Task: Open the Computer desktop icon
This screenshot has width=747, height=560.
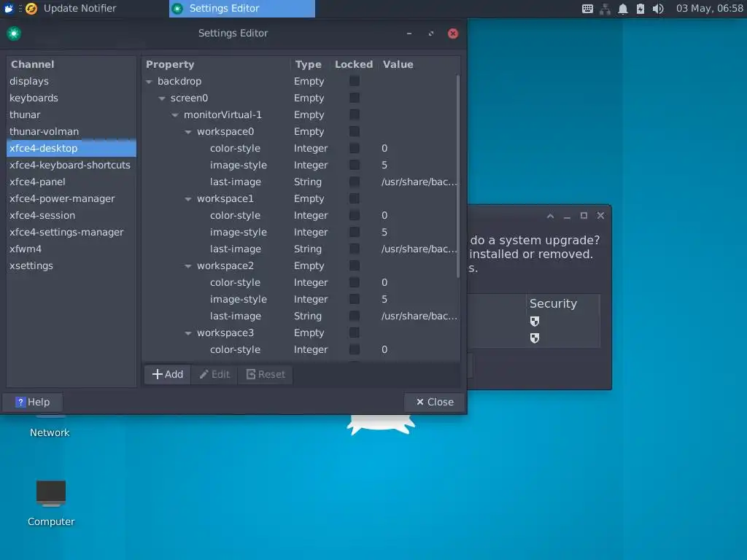Action: pyautogui.click(x=51, y=503)
